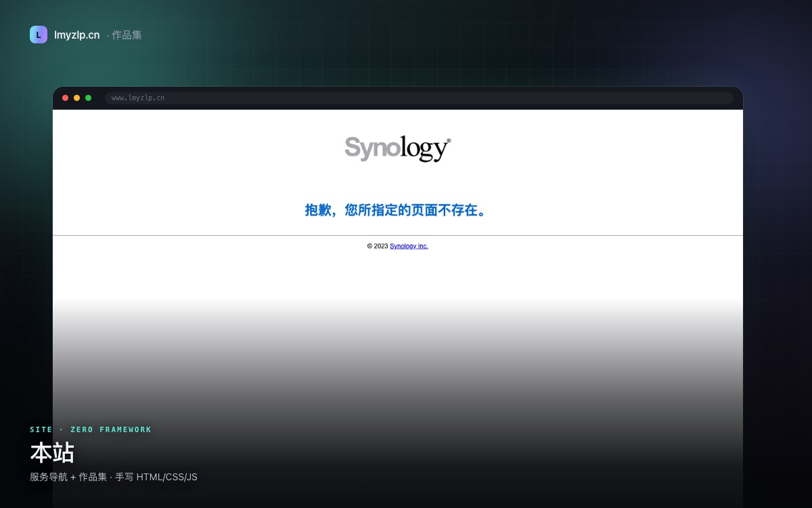This screenshot has width=812, height=508.
Task: Click the gradient L logo icon
Action: click(39, 35)
